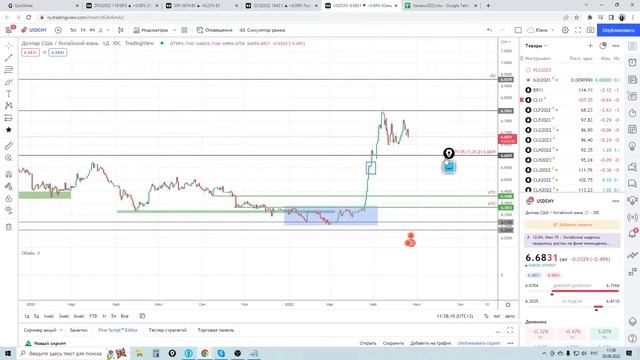
Task: Open the USDCNY details panel three-dots menu
Action: tap(616, 201)
